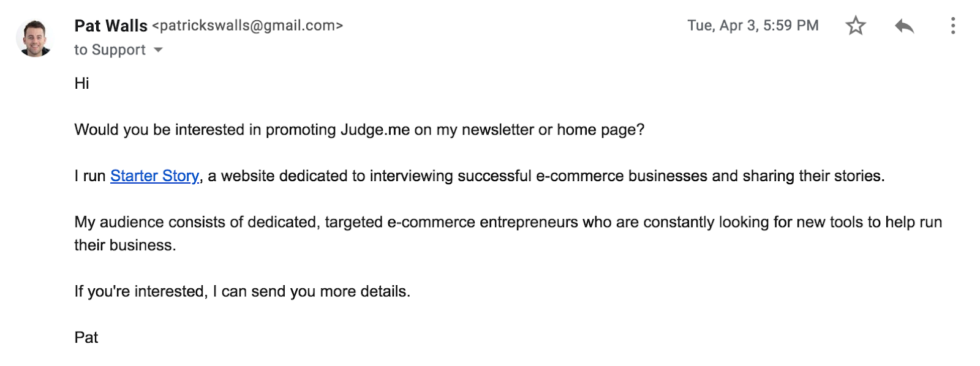This screenshot has height=366, width=980.
Task: Click the sender name Pat Walls
Action: click(x=111, y=26)
